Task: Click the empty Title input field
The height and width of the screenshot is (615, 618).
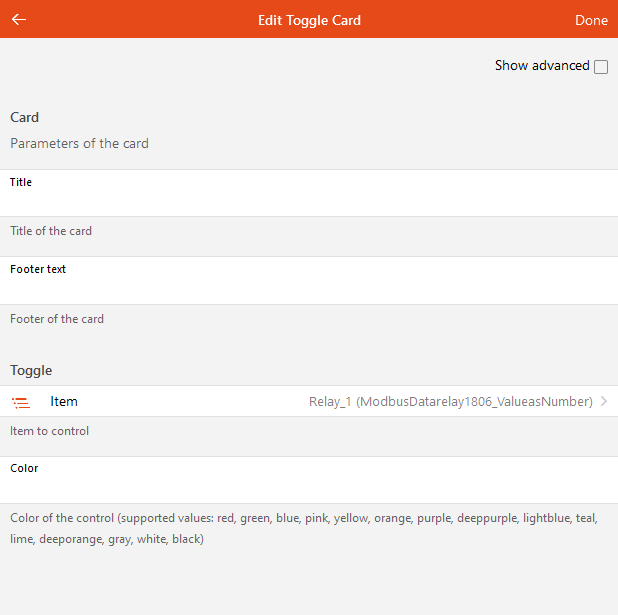Action: (309, 201)
